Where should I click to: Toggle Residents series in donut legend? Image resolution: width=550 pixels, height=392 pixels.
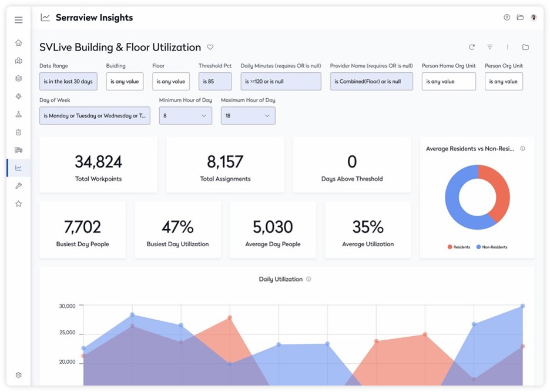click(x=459, y=247)
